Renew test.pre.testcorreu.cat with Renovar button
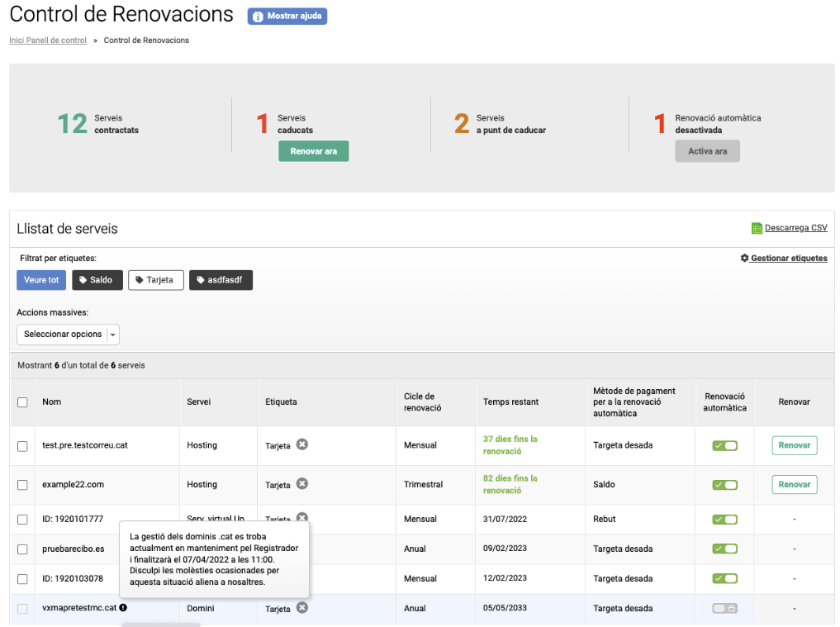This screenshot has width=840, height=627. tap(795, 445)
